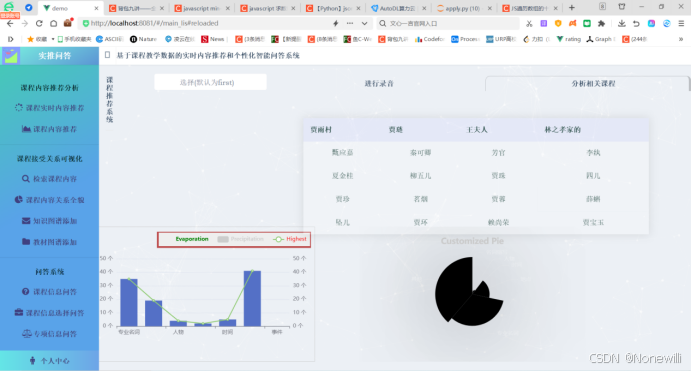Click the app logo beside 实推问答
Screen dimensions: 692x372
click(x=11, y=56)
